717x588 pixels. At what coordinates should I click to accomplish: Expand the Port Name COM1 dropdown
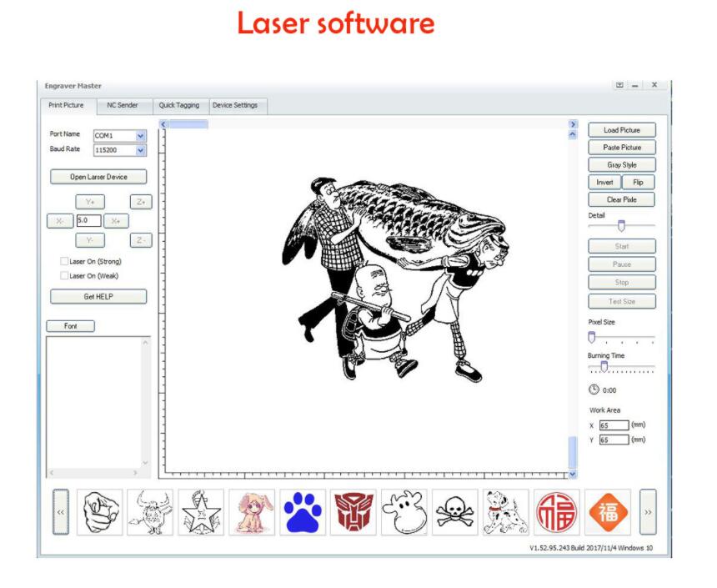[140, 135]
